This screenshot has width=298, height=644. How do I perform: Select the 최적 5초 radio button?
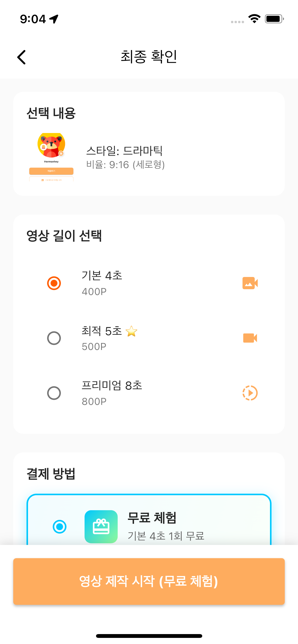(54, 338)
